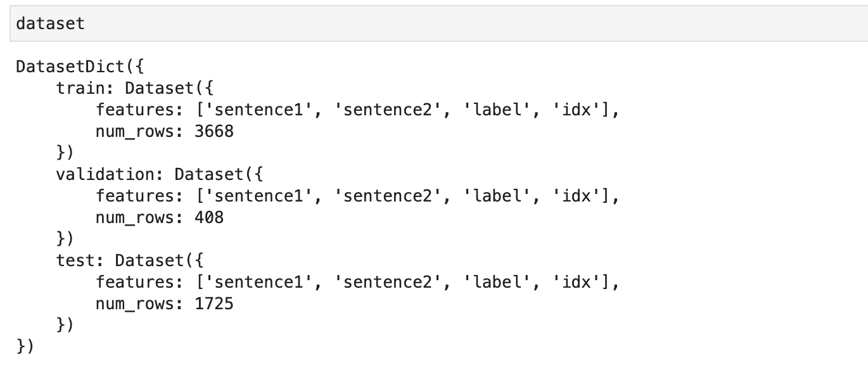
Task: Click the validation row count 408
Action: click(x=208, y=217)
